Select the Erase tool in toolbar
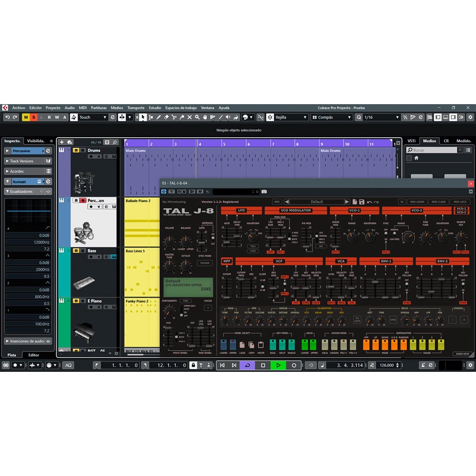 click(166, 117)
